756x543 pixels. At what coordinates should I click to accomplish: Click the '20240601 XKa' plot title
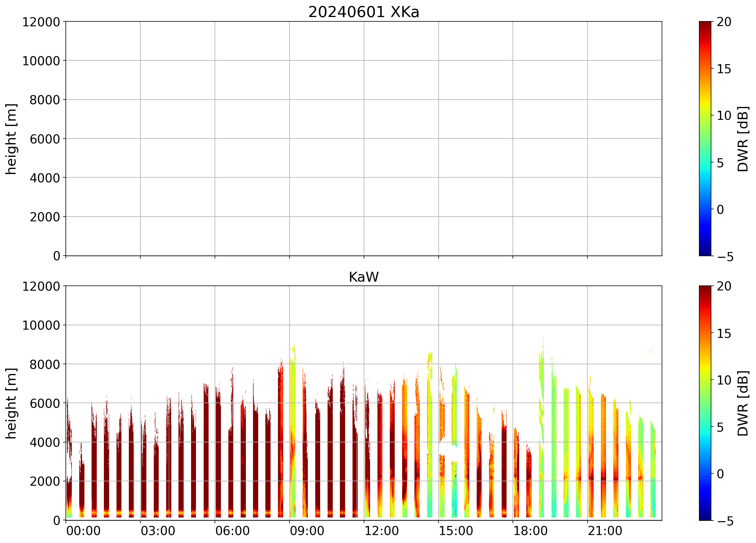[x=363, y=12]
